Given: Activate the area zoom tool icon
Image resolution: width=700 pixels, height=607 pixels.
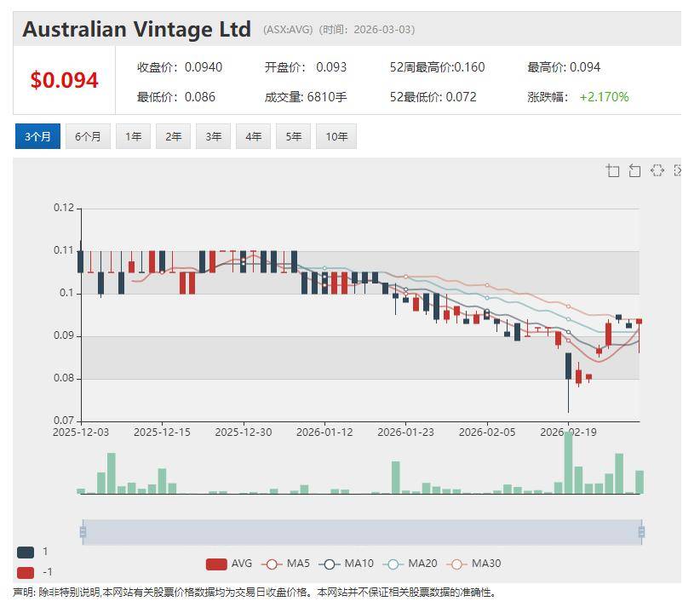Looking at the screenshot, I should (x=613, y=171).
